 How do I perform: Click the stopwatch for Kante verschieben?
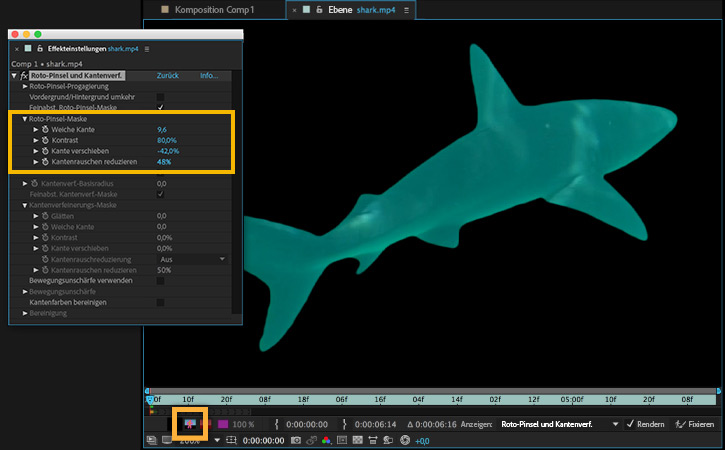coord(45,151)
